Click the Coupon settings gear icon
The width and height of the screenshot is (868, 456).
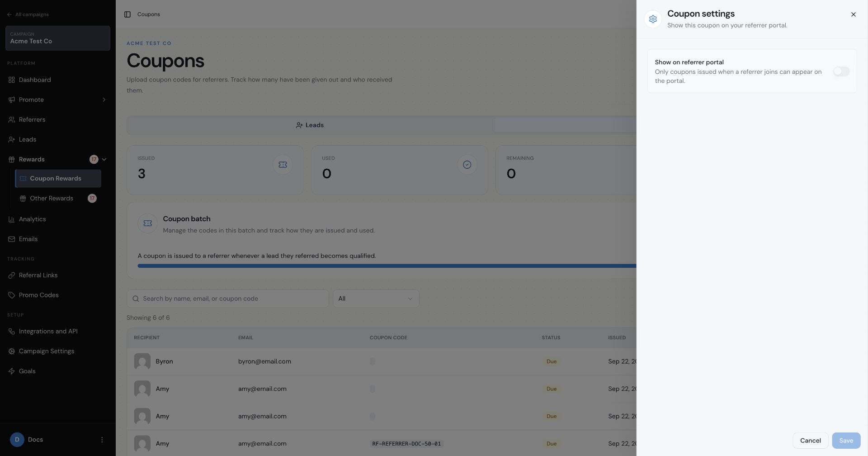[x=653, y=19]
